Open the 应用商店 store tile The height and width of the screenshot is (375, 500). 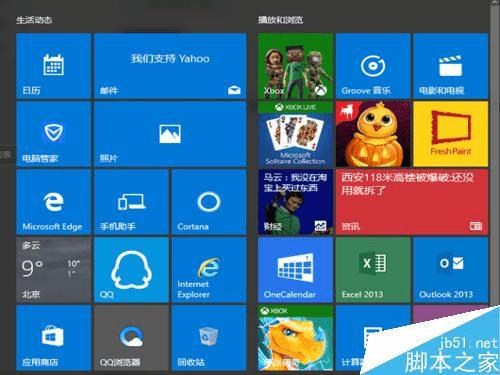coord(53,338)
